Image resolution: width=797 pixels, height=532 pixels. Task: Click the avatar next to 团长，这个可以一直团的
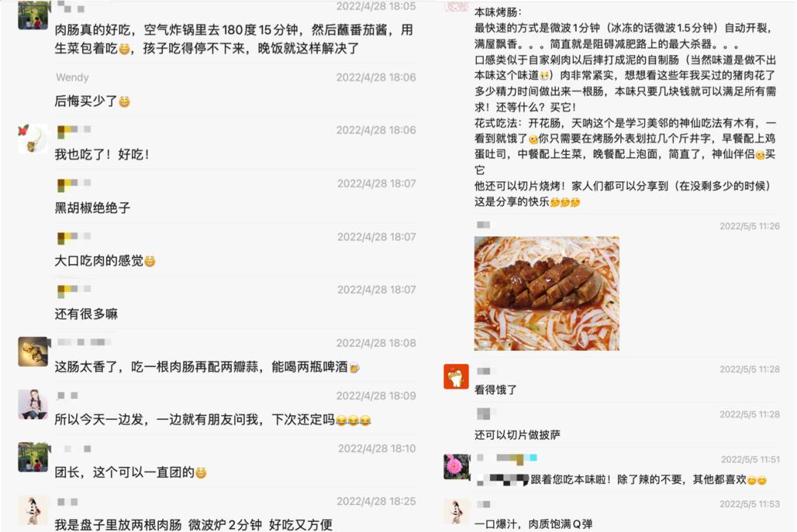pyautogui.click(x=33, y=457)
